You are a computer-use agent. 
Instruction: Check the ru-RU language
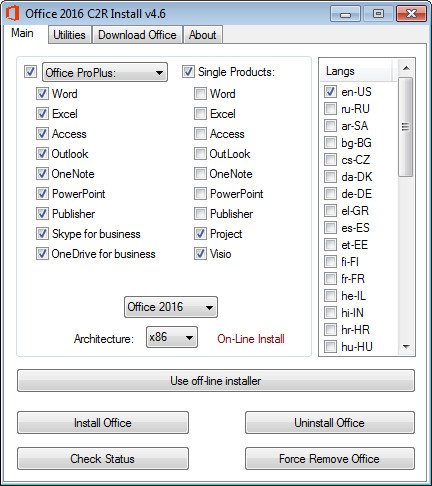[330, 108]
